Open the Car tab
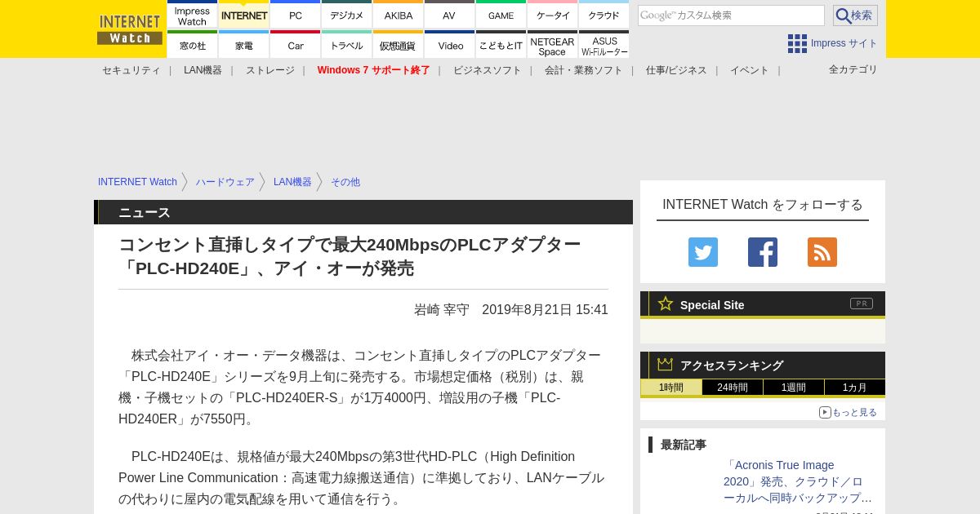This screenshot has width=980, height=514. [296, 44]
